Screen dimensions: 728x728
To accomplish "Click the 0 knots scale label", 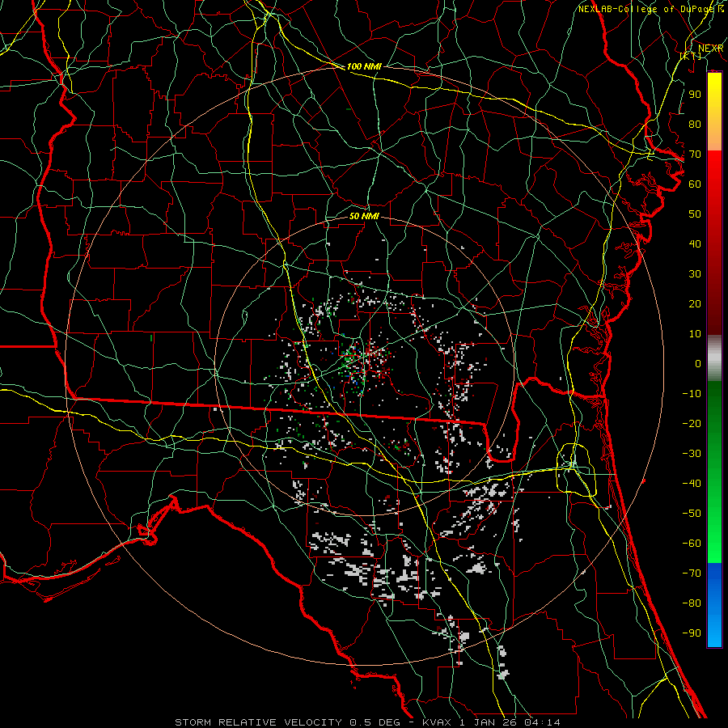I will coord(698,364).
